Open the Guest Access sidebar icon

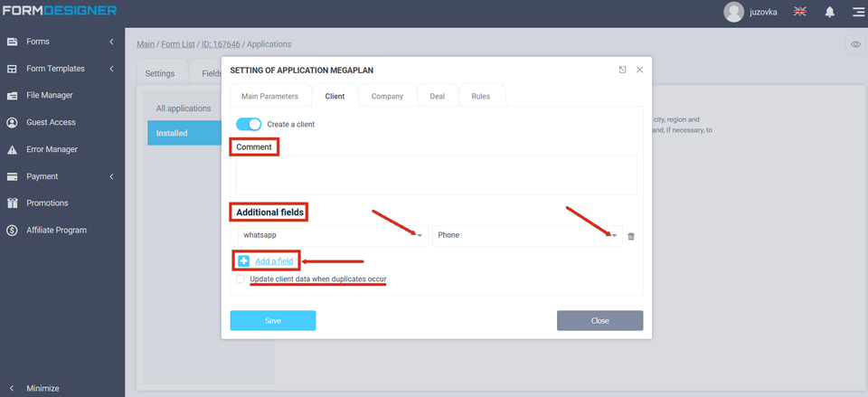[12, 122]
